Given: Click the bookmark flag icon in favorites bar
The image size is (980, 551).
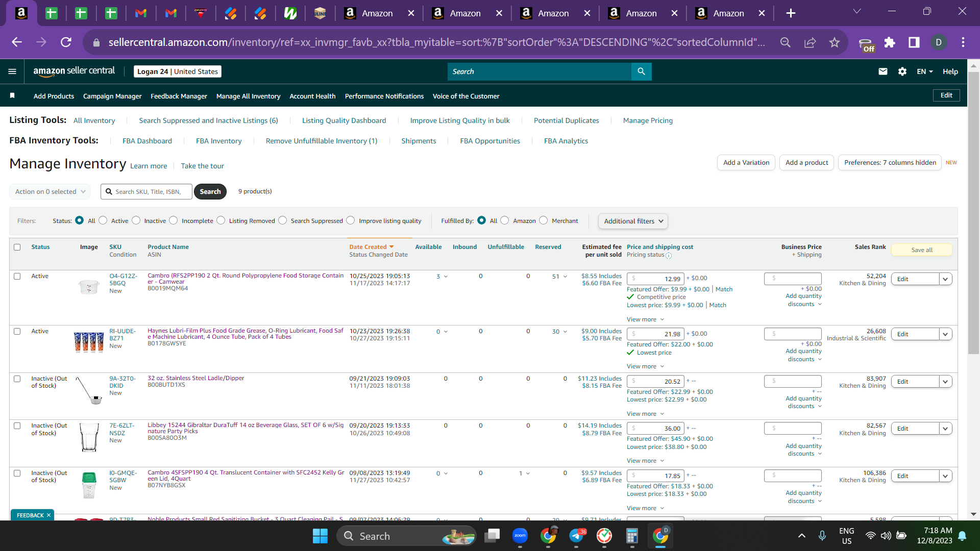Looking at the screenshot, I should point(12,96).
